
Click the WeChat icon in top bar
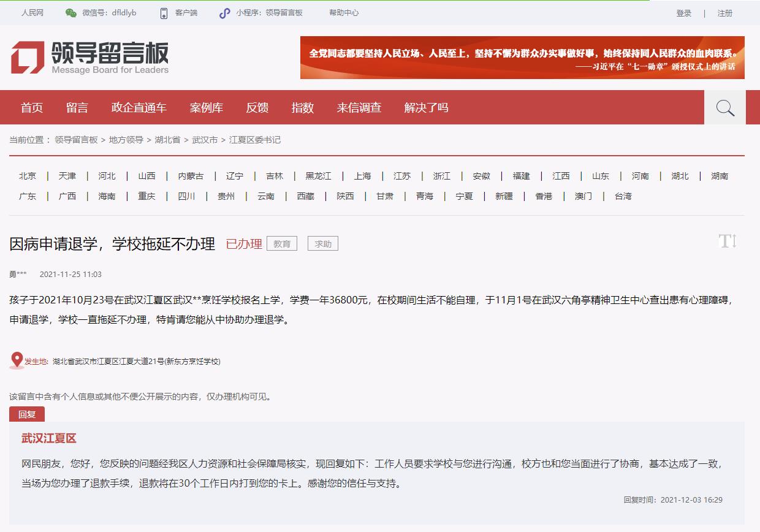pyautogui.click(x=71, y=13)
